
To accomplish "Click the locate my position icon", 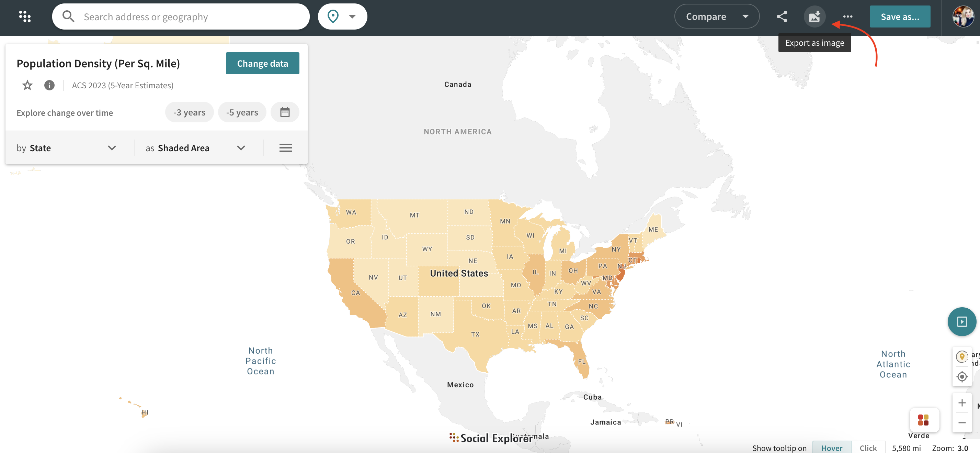I will [961, 376].
